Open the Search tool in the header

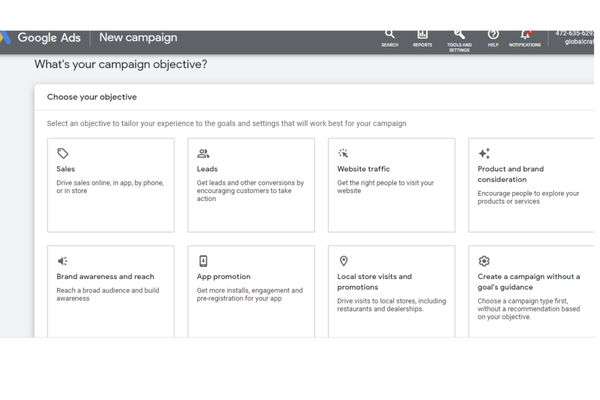tap(390, 38)
